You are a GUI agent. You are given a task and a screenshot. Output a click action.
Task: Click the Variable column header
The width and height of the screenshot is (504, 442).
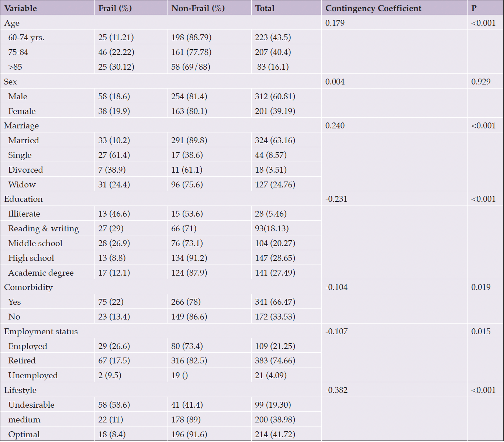21,8
